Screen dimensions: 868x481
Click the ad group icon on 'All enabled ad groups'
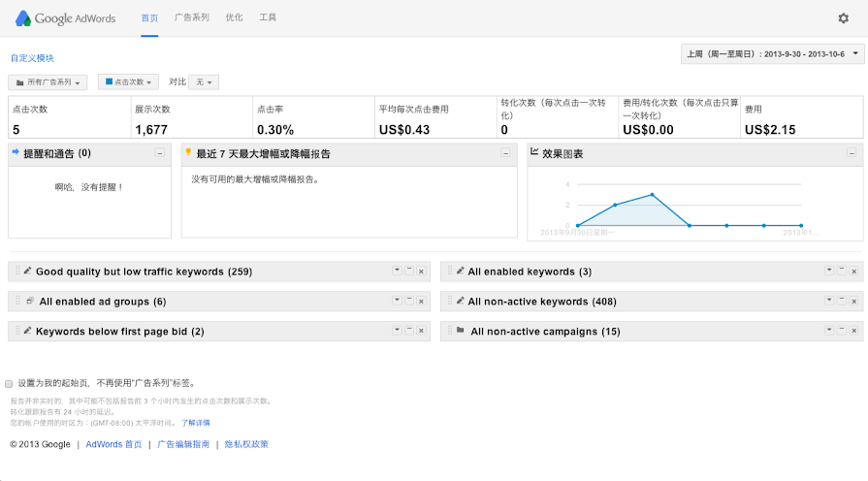[x=30, y=302]
